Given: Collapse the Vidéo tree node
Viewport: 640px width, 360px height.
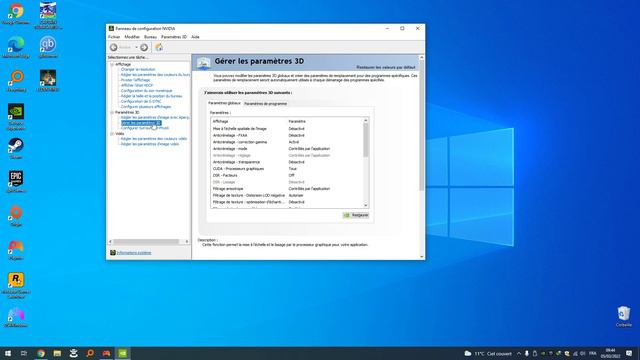Looking at the screenshot, I should click(112, 133).
